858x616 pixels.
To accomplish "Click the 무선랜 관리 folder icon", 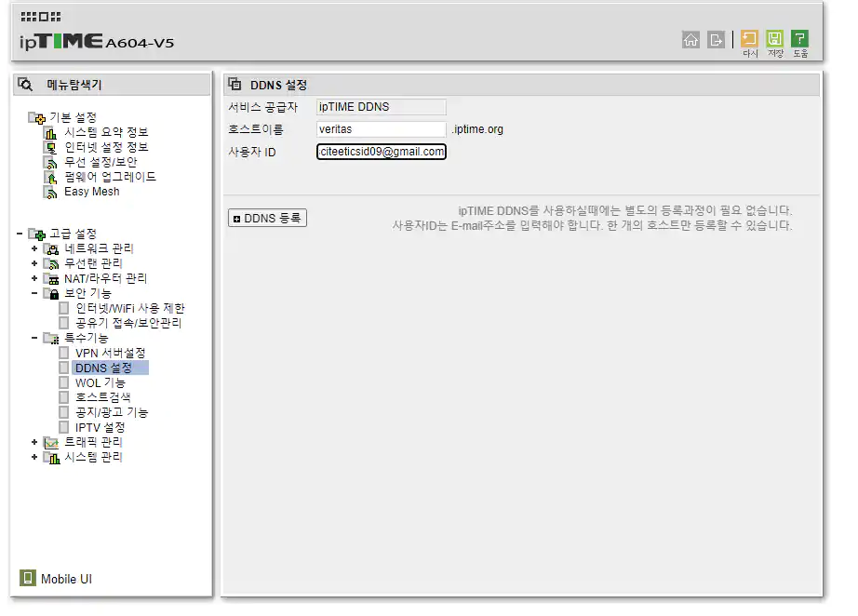I will (51, 264).
